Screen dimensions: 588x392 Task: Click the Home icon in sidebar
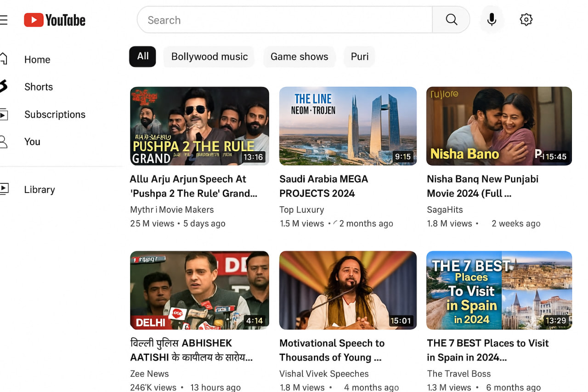pos(3,59)
